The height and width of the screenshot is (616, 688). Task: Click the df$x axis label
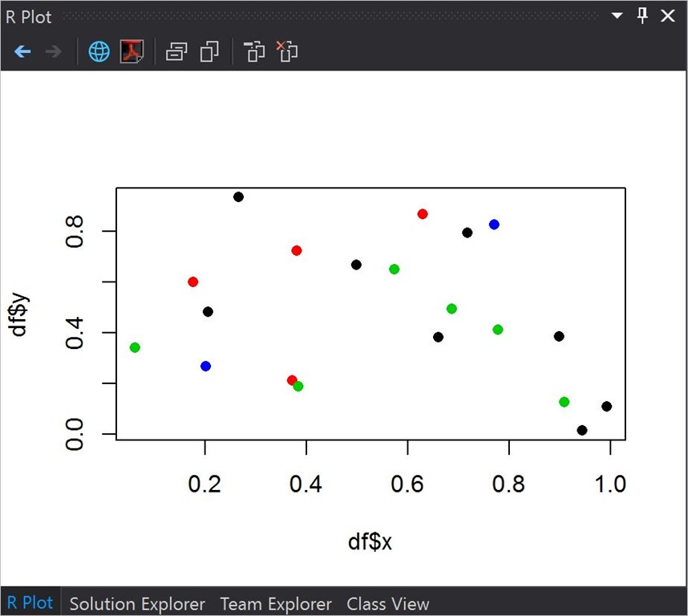(x=370, y=542)
